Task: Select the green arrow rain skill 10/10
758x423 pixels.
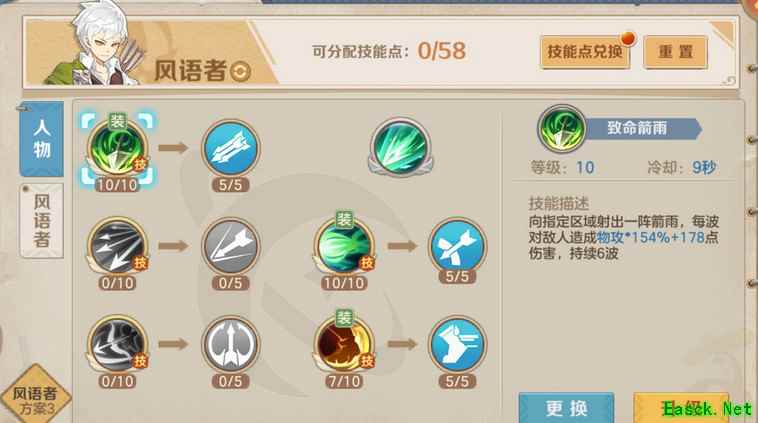Action: pyautogui.click(x=117, y=149)
